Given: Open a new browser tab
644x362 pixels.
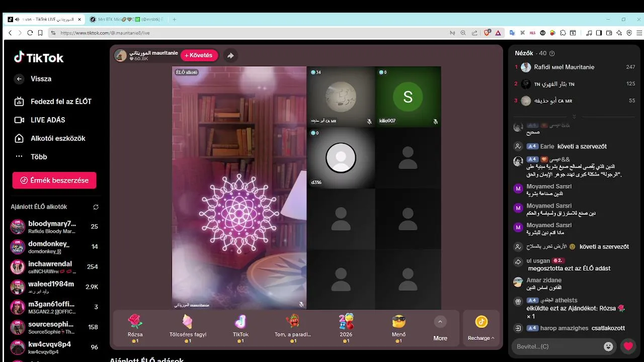Looking at the screenshot, I should 175,20.
